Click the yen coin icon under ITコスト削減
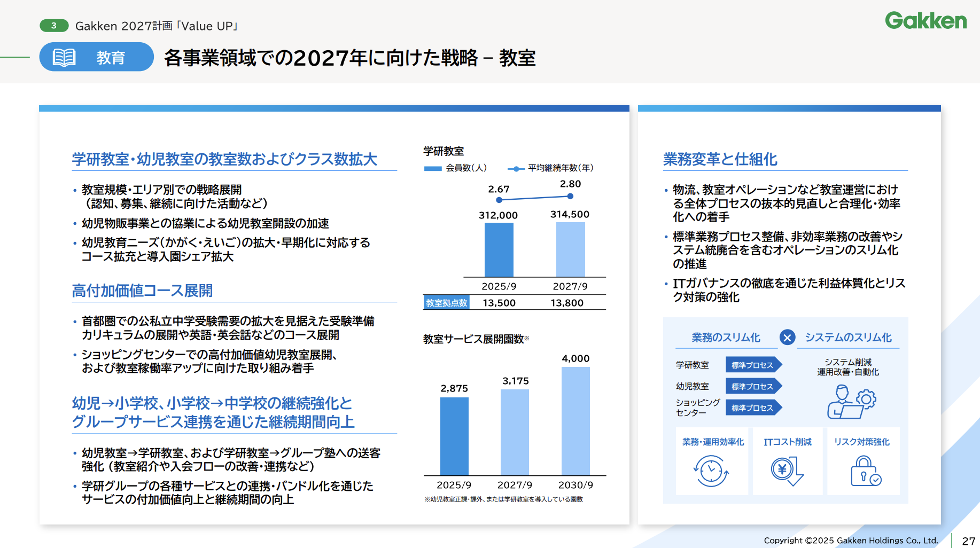 point(787,471)
